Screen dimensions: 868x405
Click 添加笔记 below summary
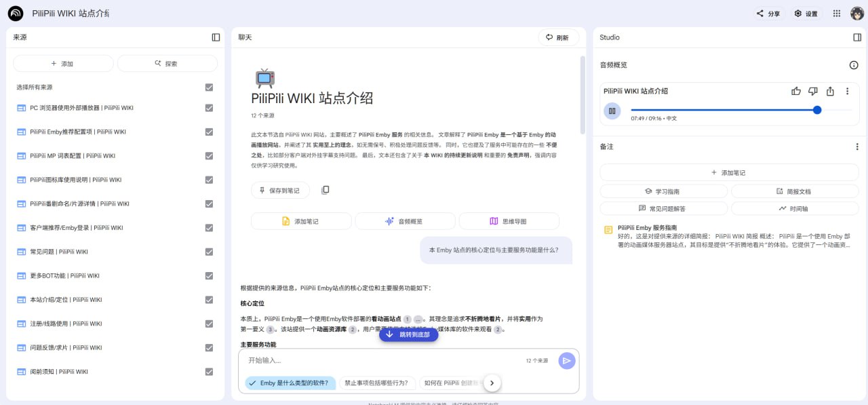(x=301, y=221)
